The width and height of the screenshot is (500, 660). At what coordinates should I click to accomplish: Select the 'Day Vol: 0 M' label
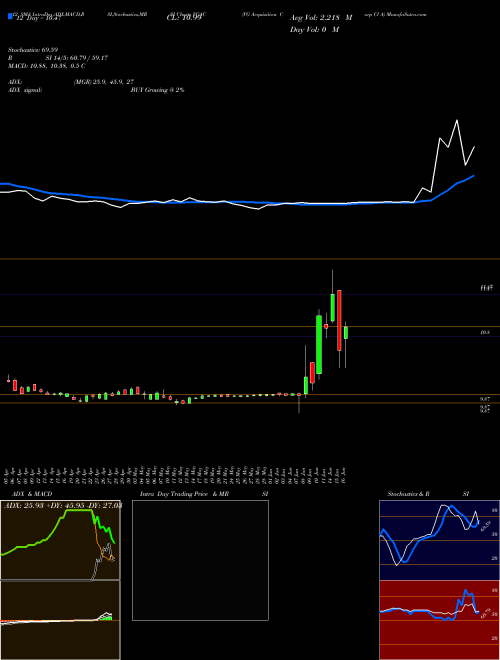click(x=314, y=29)
